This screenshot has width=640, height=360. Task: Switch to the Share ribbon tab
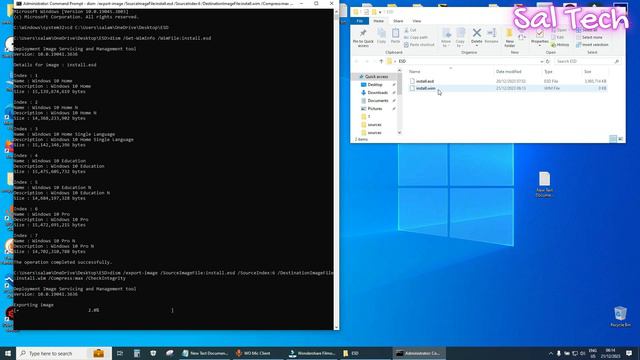pyautogui.click(x=398, y=21)
